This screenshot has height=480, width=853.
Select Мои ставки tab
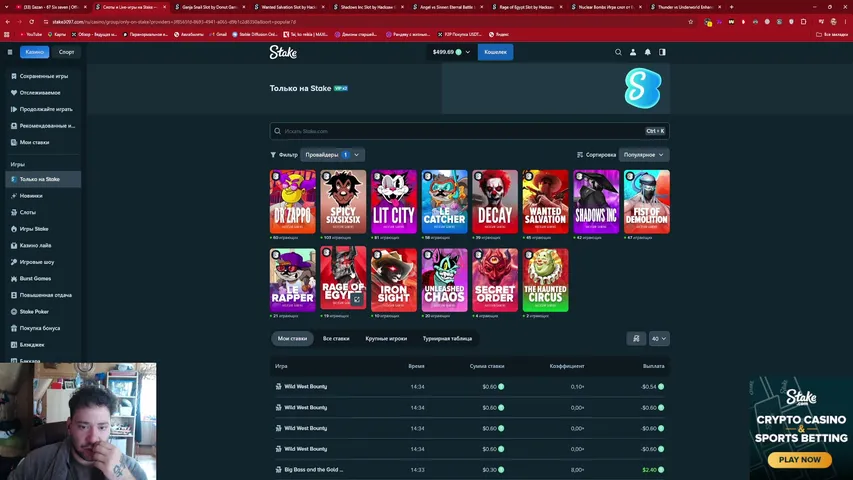292,339
